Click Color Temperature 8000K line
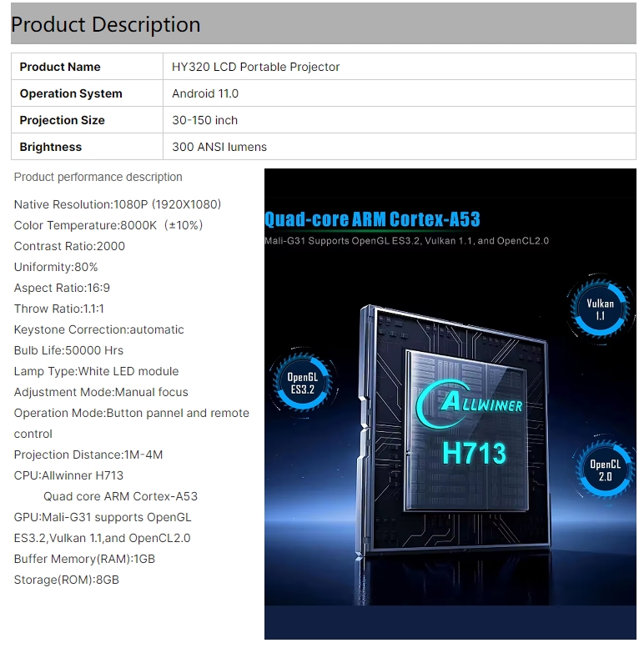 tap(108, 225)
